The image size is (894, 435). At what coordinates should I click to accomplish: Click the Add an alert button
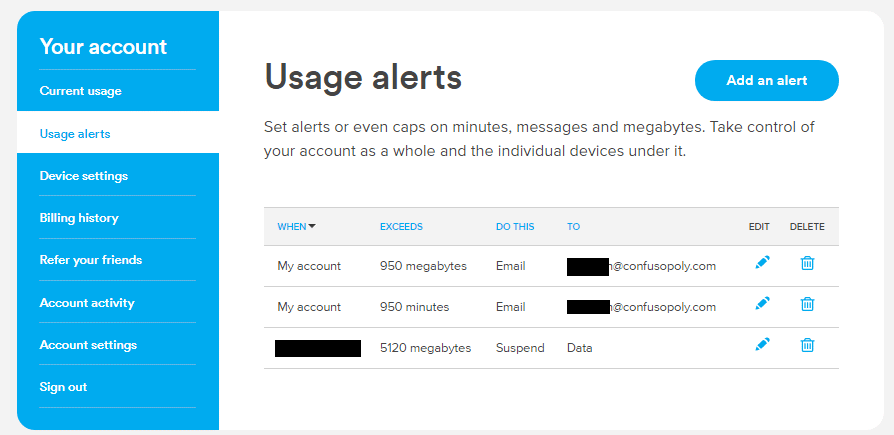click(x=766, y=80)
